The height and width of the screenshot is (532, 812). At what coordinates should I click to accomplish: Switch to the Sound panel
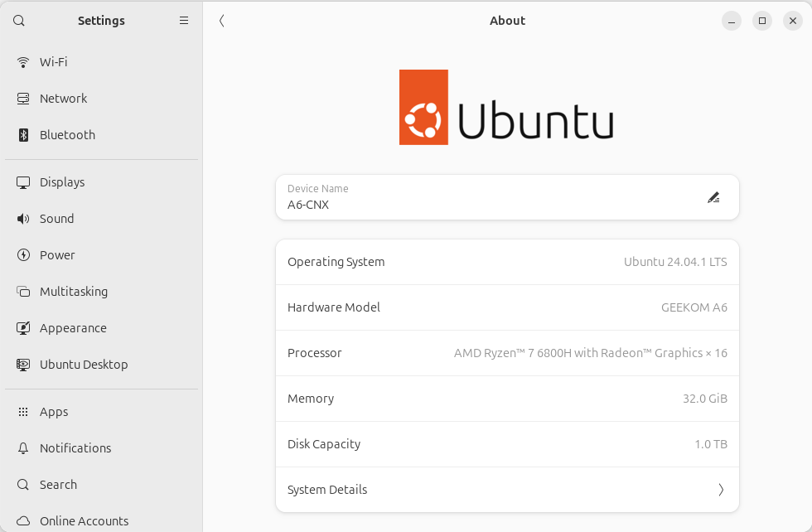tap(101, 219)
